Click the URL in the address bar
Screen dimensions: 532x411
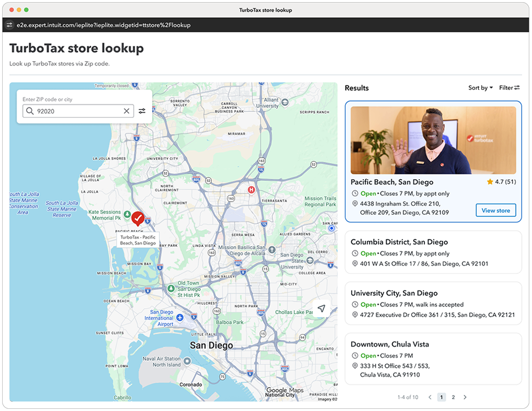[x=104, y=25]
